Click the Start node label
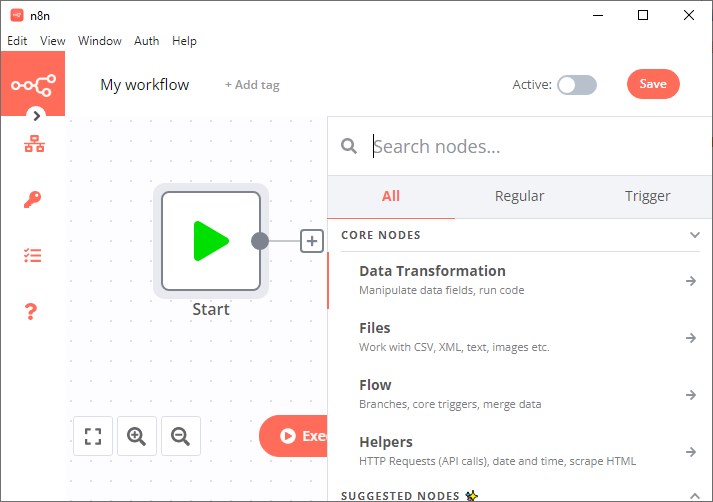713x502 pixels. pos(211,309)
